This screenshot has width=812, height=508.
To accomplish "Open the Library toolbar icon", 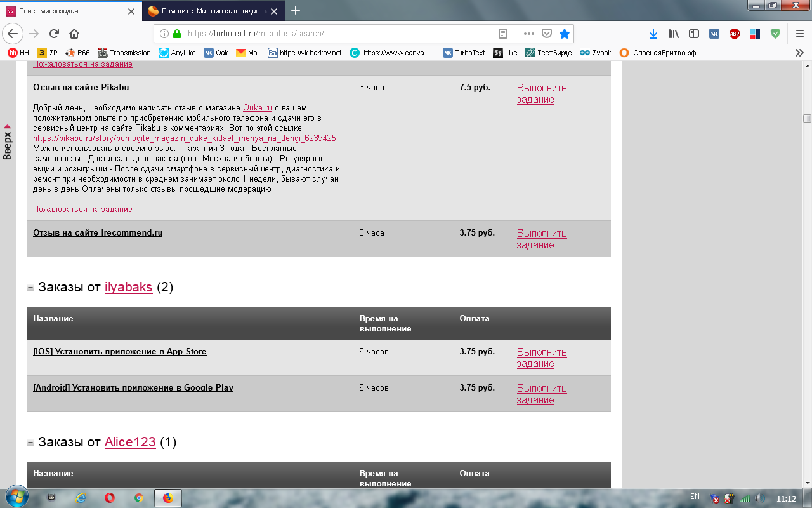I will click(674, 34).
